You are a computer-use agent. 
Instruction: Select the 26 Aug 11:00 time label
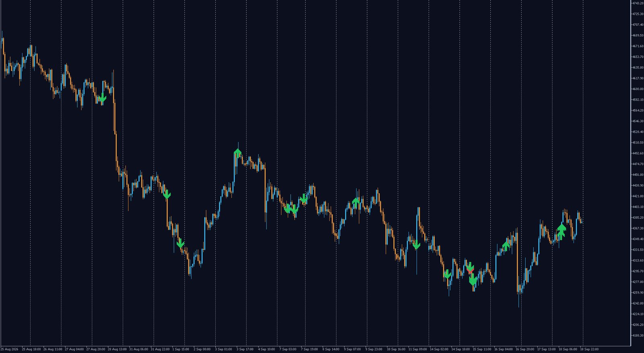(53, 349)
